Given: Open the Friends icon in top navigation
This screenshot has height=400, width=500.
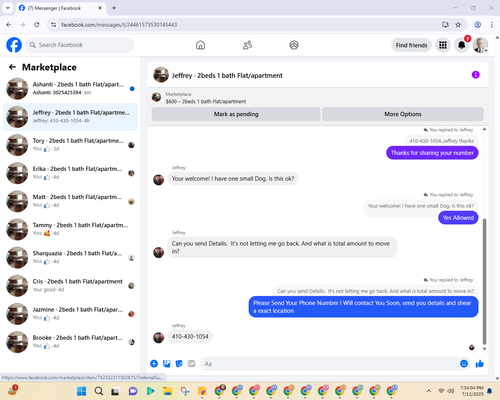Looking at the screenshot, I should pyautogui.click(x=247, y=45).
